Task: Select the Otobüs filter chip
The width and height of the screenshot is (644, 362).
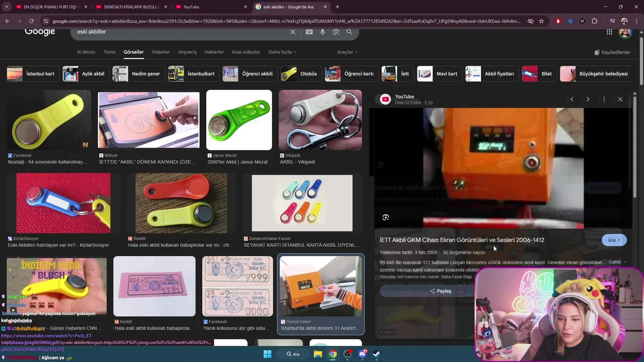Action: [x=300, y=74]
